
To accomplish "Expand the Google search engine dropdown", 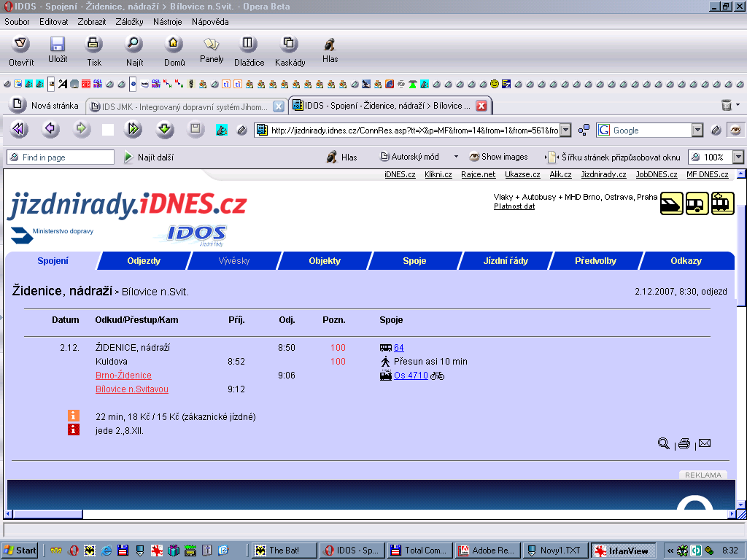I will [697, 130].
